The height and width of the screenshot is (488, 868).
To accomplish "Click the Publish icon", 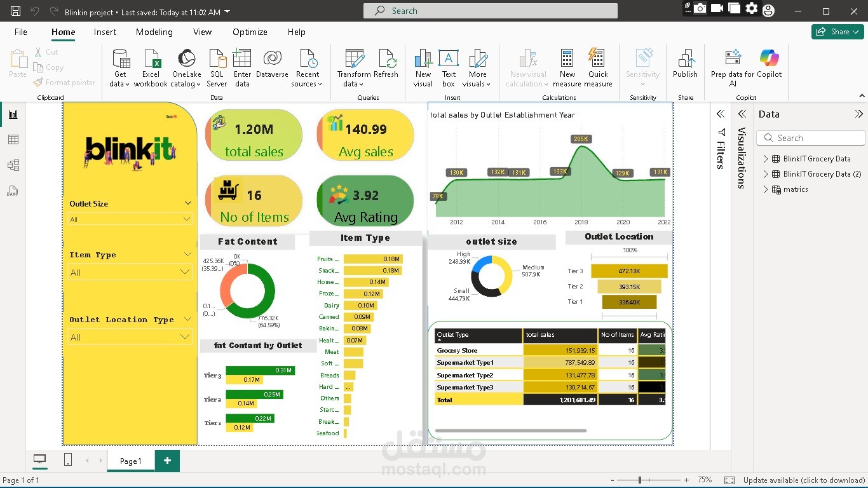I will coord(685,59).
